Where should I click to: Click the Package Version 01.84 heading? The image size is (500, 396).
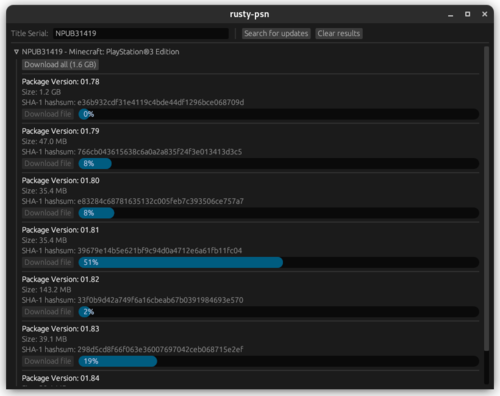[x=61, y=378]
